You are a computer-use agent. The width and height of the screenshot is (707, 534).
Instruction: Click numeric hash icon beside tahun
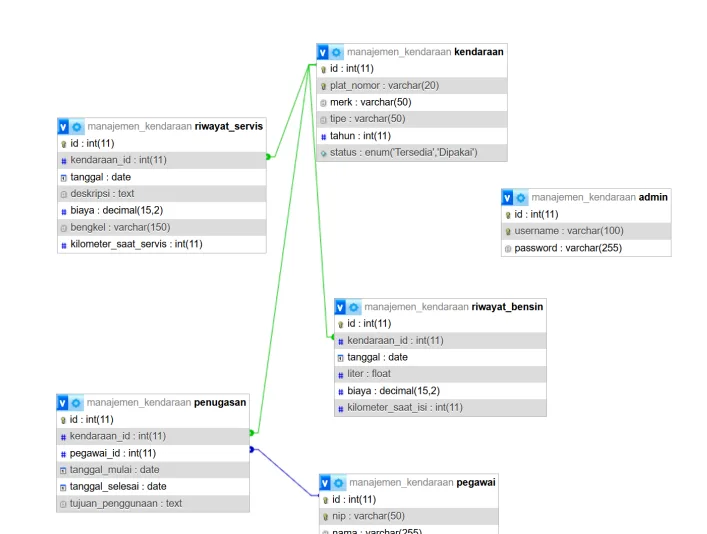coord(323,137)
